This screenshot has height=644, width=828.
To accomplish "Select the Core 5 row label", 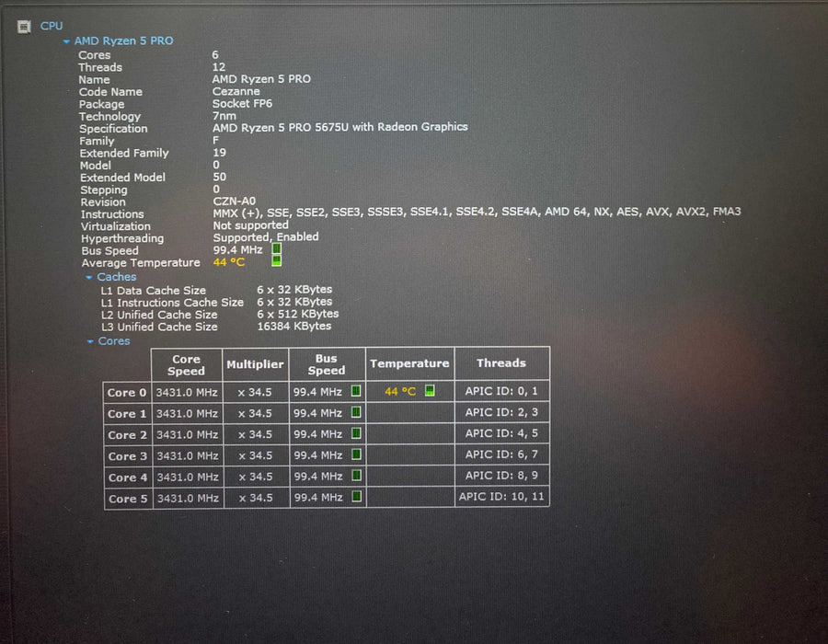I will click(128, 499).
